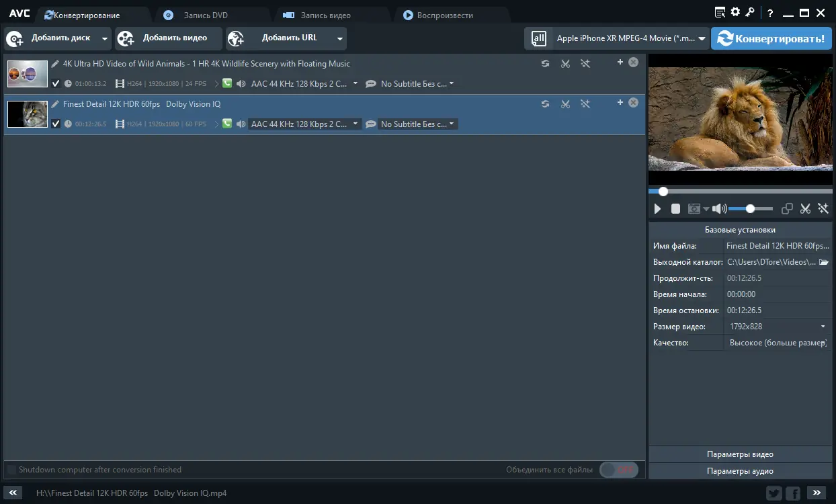Stop the preview playback
Image resolution: width=836 pixels, height=504 pixels.
point(676,209)
